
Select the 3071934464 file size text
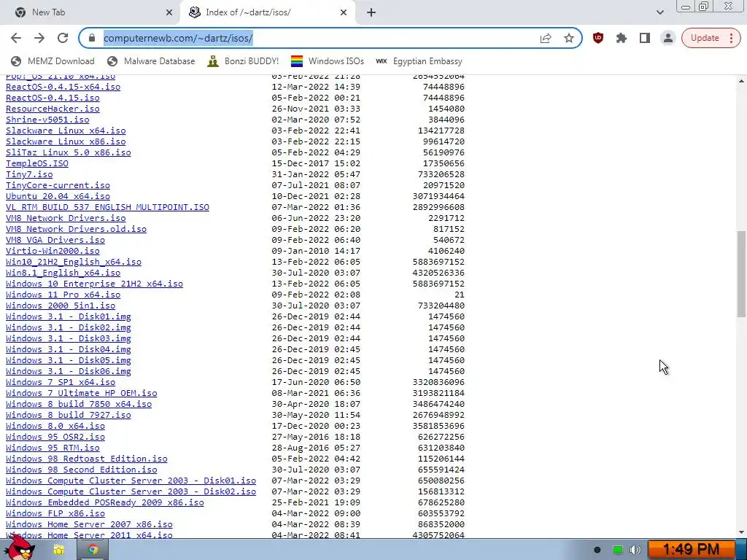click(x=438, y=196)
